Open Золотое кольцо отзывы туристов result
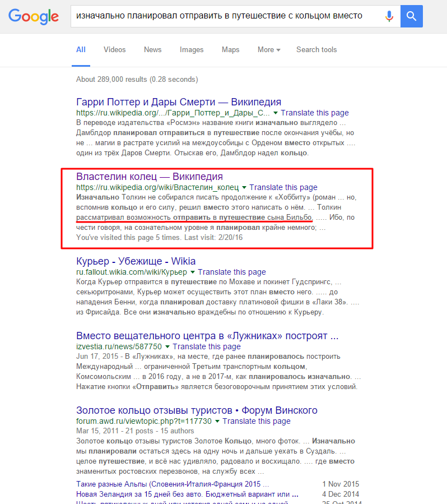 pos(197,410)
